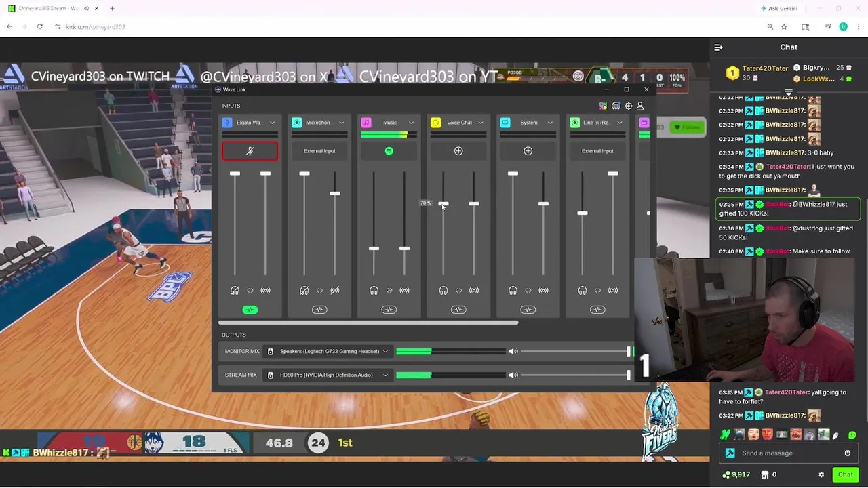Open audio effects for Voice Chat channel
The width and height of the screenshot is (868, 488).
458,310
